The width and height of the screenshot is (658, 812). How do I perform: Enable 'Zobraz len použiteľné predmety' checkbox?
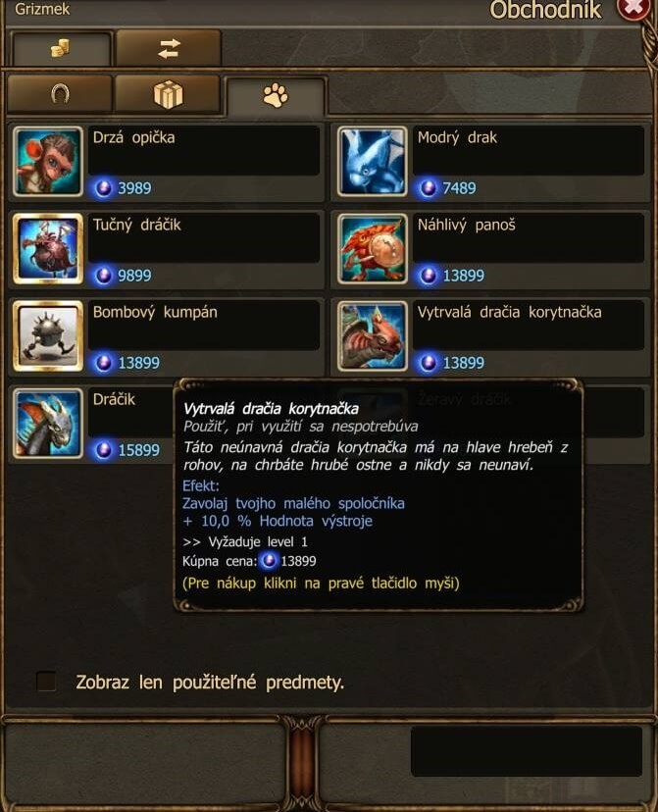click(x=47, y=682)
